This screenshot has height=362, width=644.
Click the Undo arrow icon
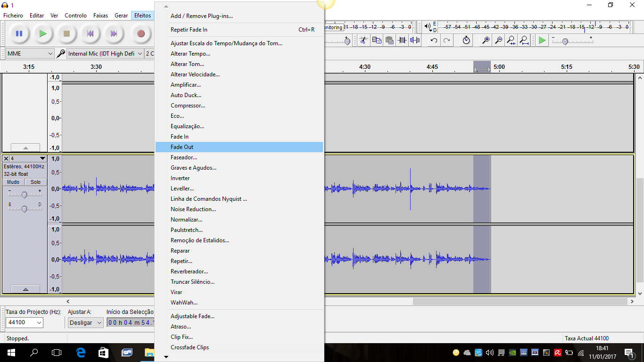click(x=434, y=40)
